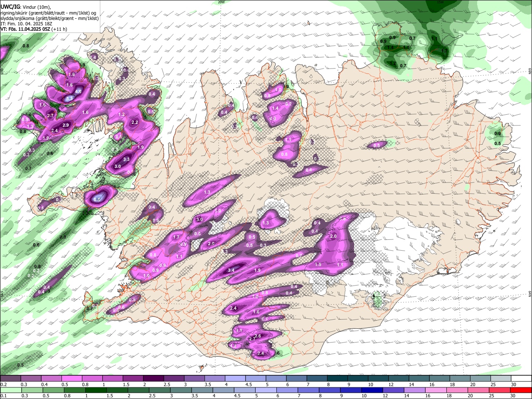Image resolution: width=532 pixels, height=399 pixels.
Task: Click the dark navy blue swatch in lower legend
Action: 371,390
